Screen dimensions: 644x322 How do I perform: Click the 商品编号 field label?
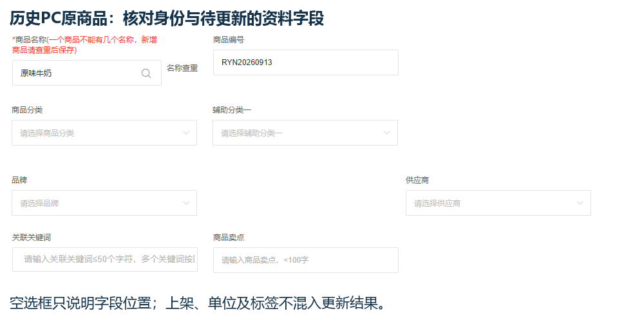click(229, 40)
